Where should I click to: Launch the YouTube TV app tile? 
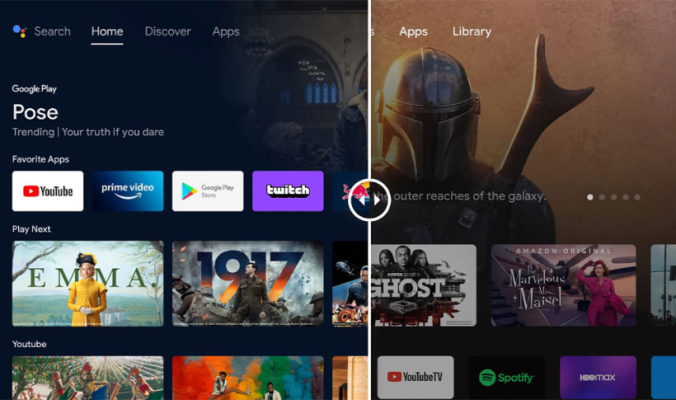click(416, 377)
